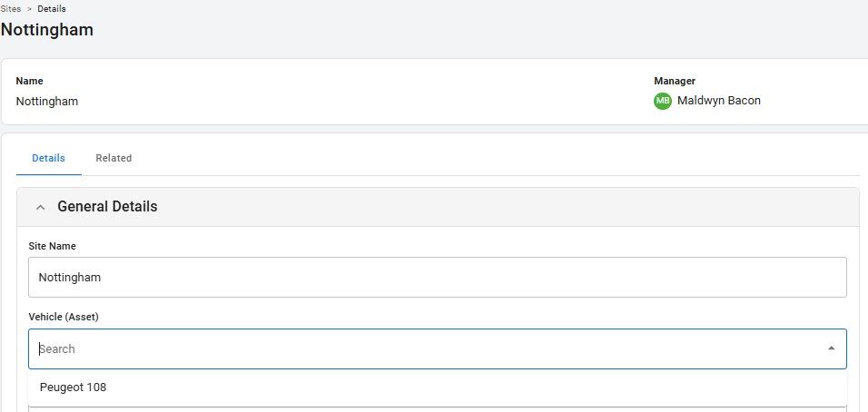The height and width of the screenshot is (412, 868).
Task: Click the large Nottingham page title
Action: pos(47,29)
